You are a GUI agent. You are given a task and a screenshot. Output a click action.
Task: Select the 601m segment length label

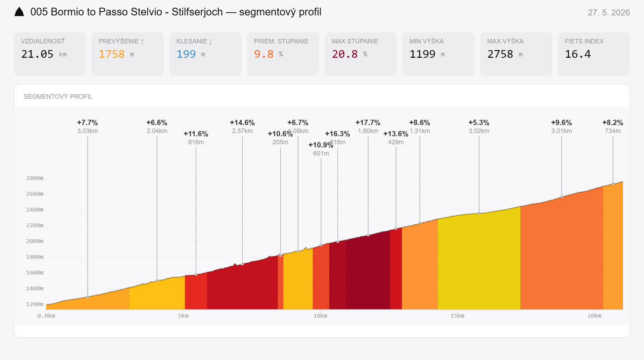click(x=321, y=153)
